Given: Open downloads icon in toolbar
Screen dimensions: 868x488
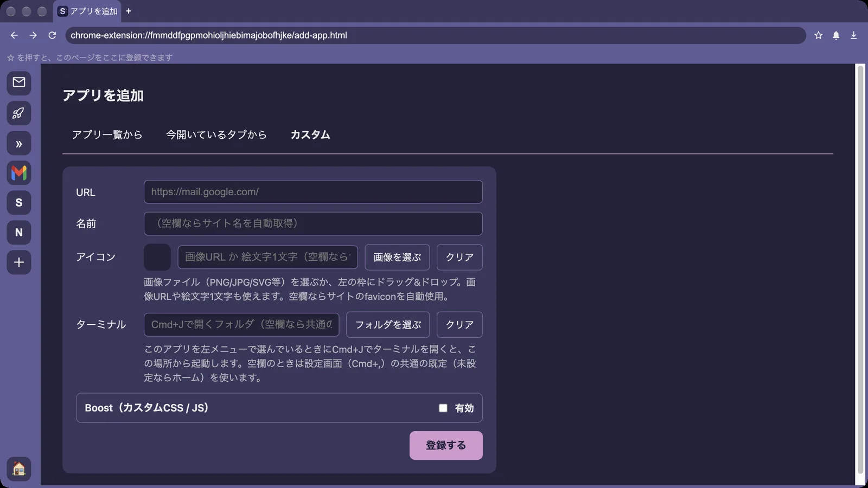Looking at the screenshot, I should point(853,35).
